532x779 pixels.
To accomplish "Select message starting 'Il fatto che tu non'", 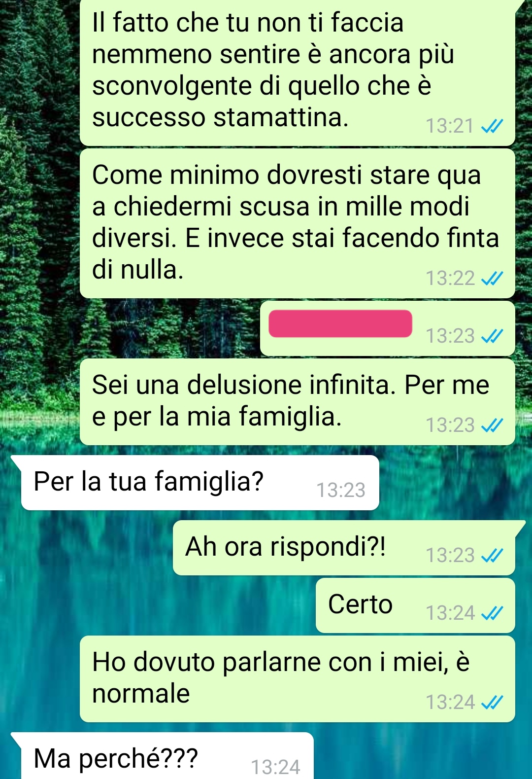I will click(298, 73).
